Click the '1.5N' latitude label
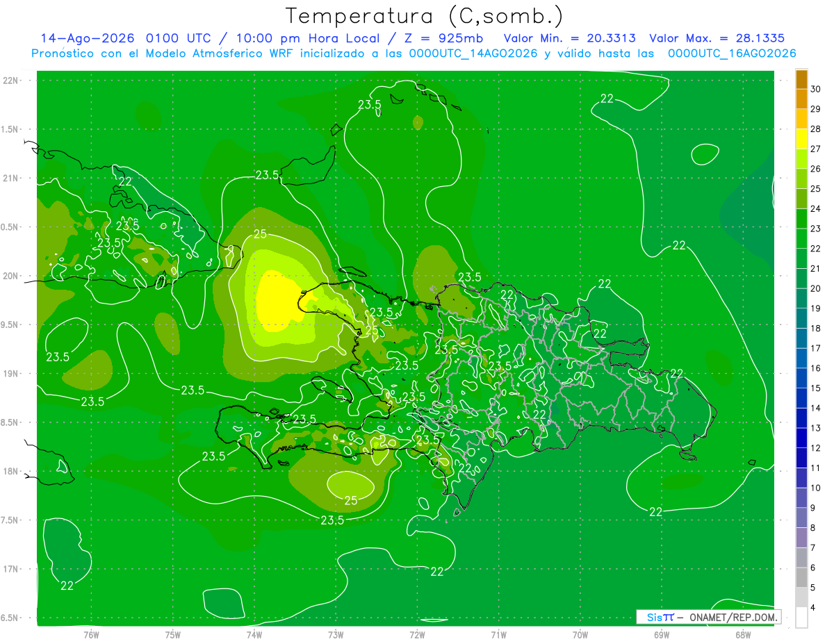The image size is (834, 644). tap(10, 129)
